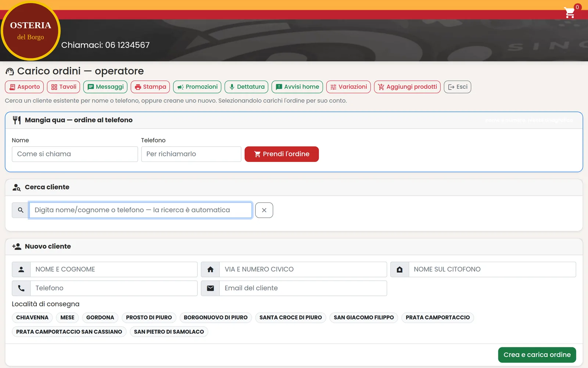Select BORGONUOVO DI PIURO location

216,318
